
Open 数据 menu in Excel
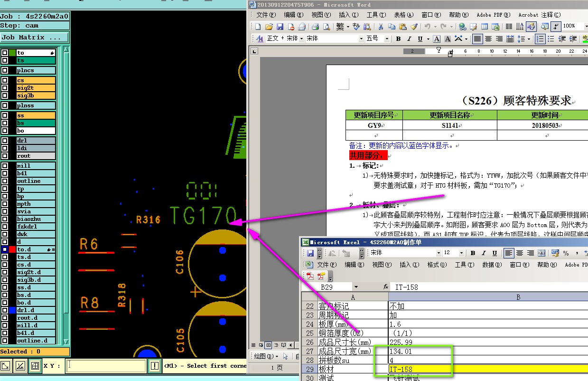pos(491,265)
